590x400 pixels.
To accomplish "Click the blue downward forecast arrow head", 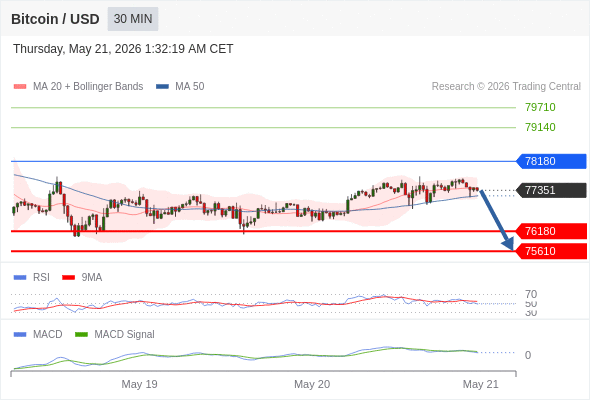I will point(508,244).
